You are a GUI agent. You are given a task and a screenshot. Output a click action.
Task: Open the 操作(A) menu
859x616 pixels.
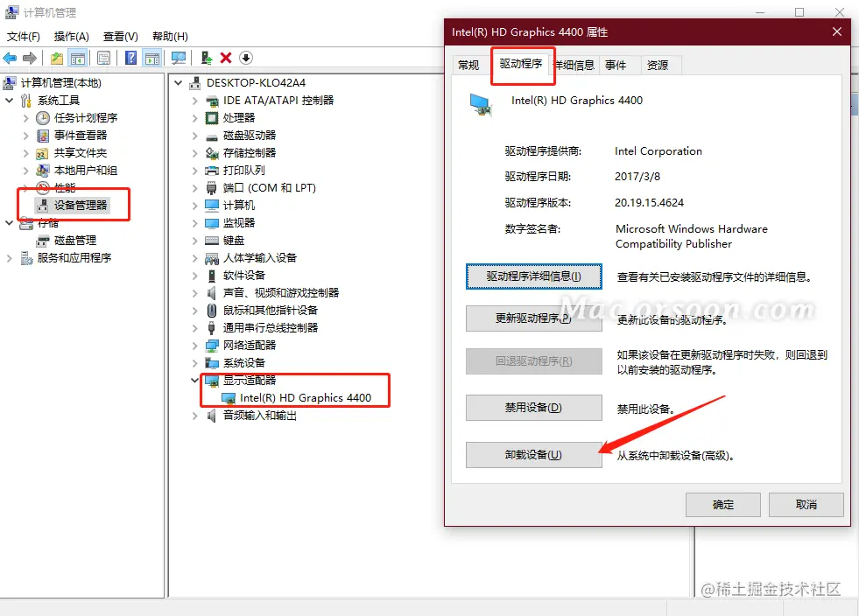(x=71, y=37)
